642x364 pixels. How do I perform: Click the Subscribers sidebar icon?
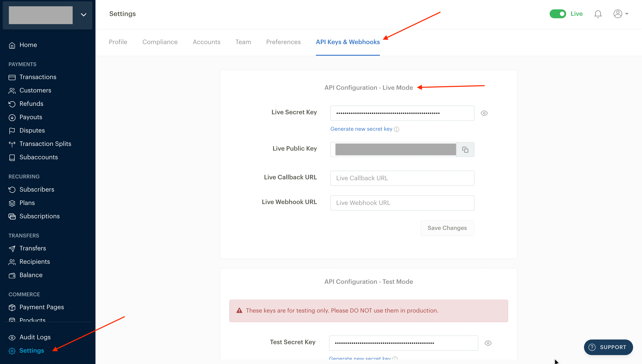click(x=12, y=189)
